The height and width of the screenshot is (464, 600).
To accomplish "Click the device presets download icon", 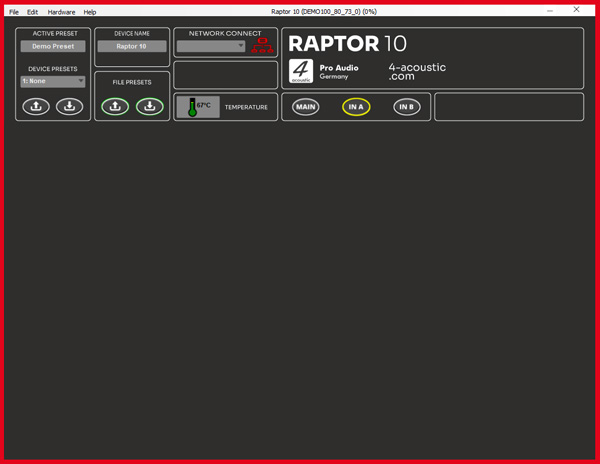I will [69, 106].
